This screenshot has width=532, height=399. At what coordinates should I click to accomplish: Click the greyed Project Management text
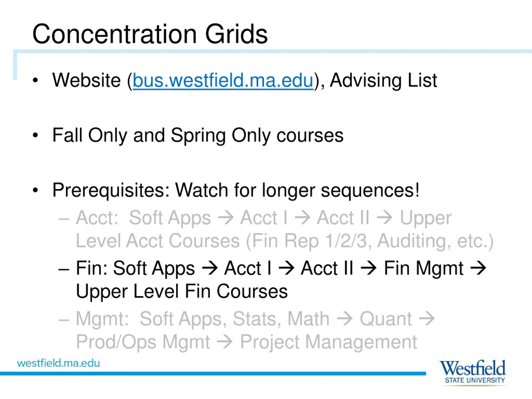(x=329, y=342)
